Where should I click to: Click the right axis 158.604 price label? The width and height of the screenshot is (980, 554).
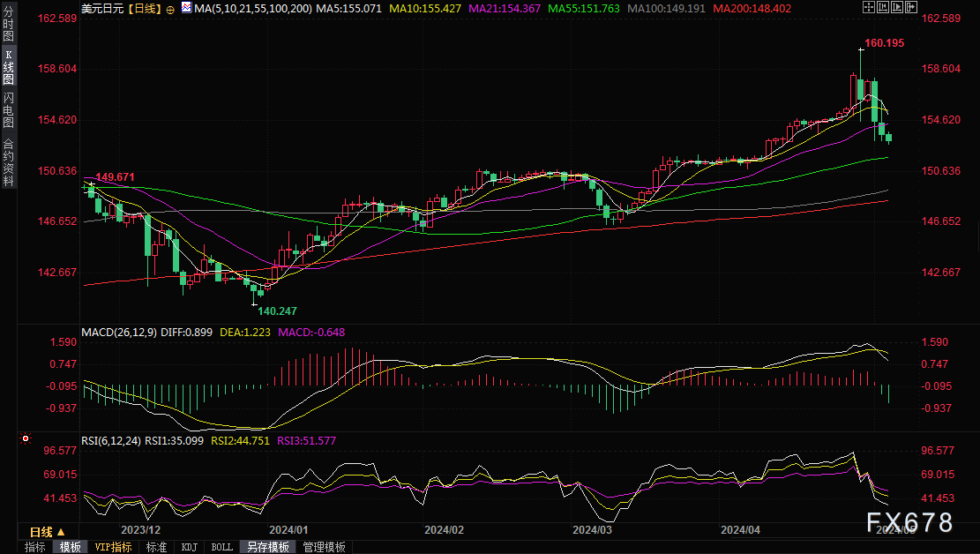[x=940, y=69]
